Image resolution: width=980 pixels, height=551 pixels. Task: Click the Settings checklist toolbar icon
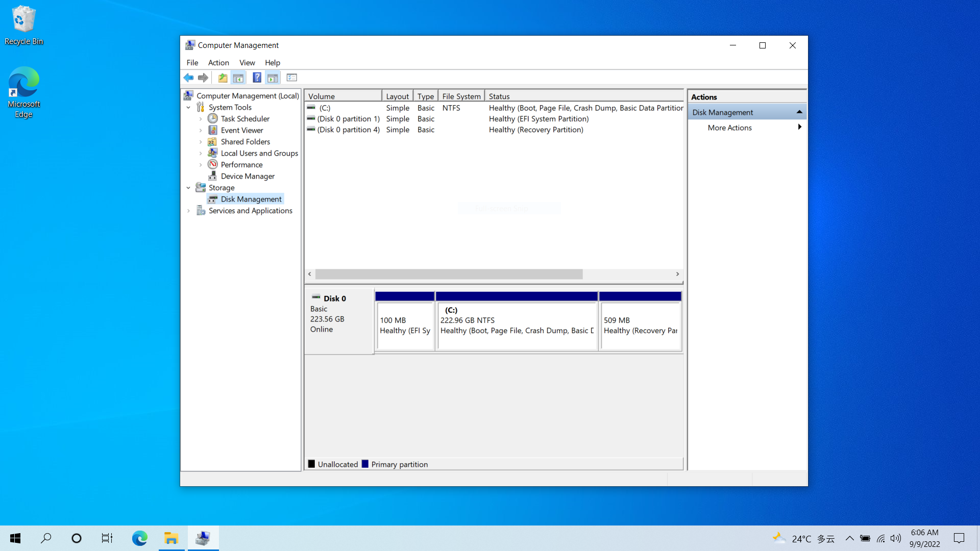292,78
